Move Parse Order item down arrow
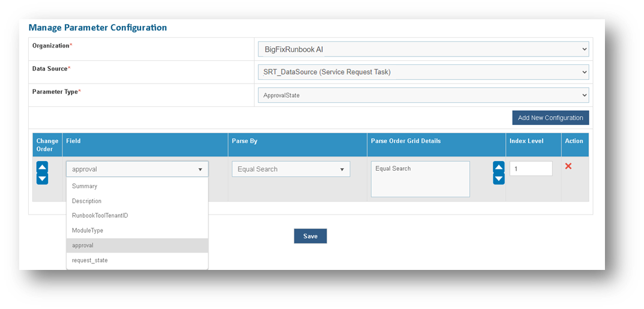This screenshot has width=644, height=309. coord(499,179)
